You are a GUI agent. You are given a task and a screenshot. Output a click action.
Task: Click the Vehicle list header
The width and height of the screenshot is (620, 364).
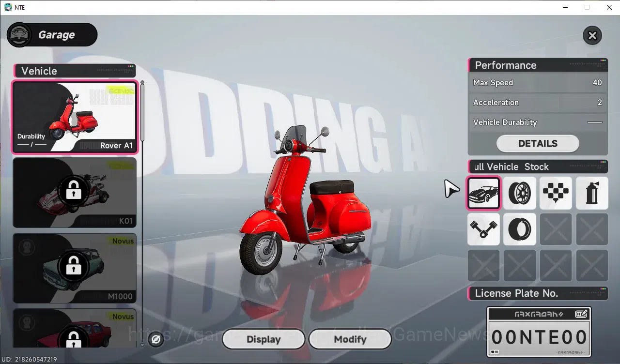[75, 71]
